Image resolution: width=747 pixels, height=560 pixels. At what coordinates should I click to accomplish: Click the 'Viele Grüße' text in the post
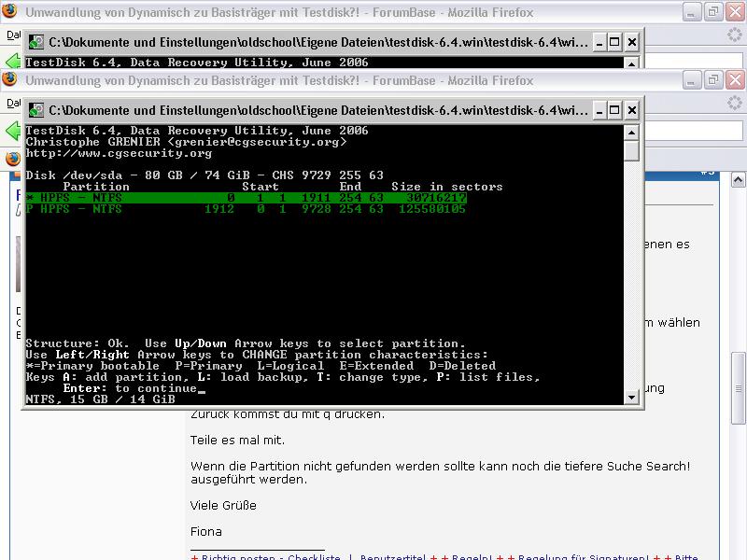pos(223,505)
